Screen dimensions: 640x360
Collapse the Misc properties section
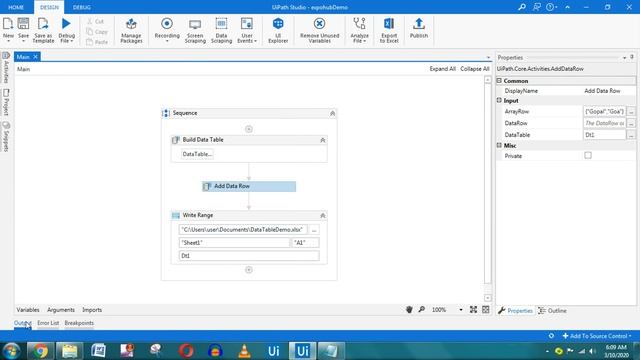tap(499, 145)
